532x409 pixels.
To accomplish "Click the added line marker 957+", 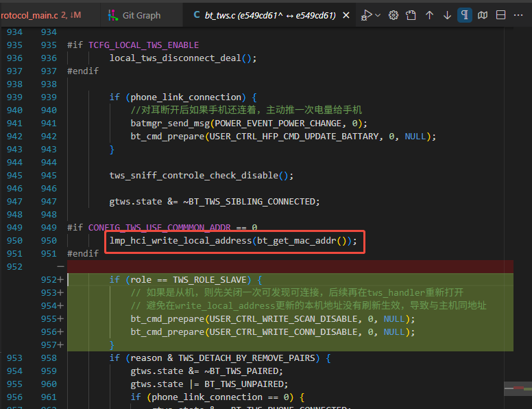I will click(52, 345).
